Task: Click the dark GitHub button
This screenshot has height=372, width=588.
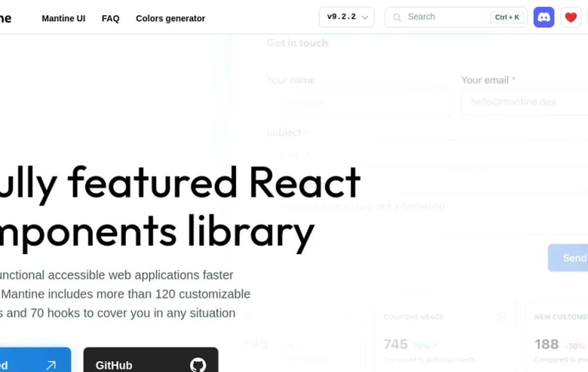Action: click(151, 360)
